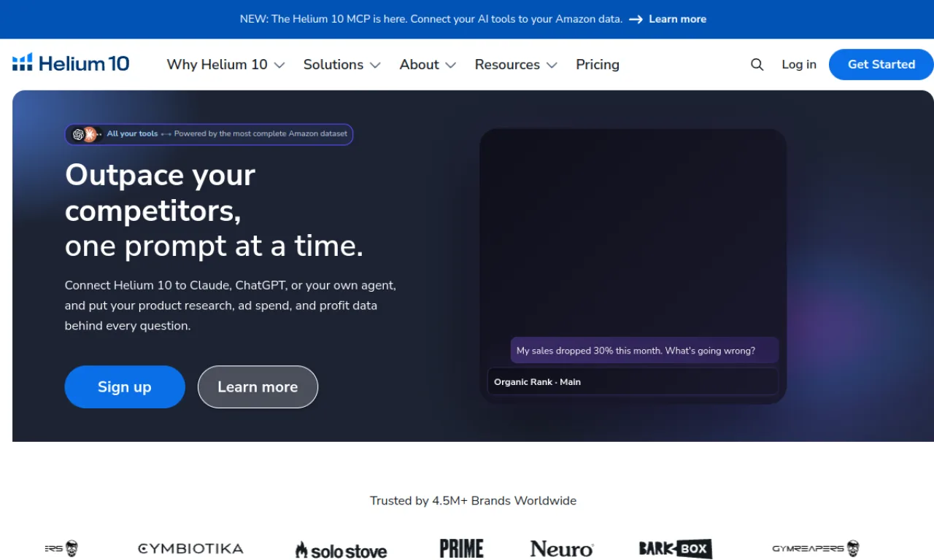Open the search magnifier icon

click(x=757, y=64)
